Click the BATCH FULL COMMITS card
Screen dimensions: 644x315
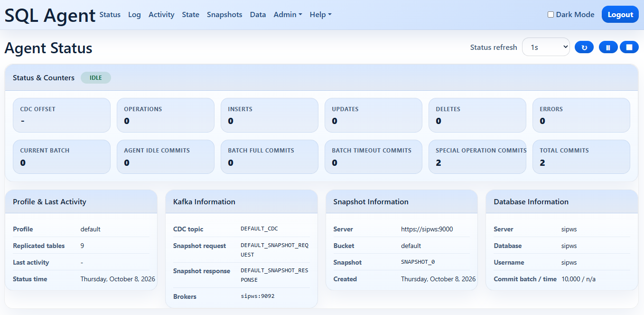click(x=270, y=157)
